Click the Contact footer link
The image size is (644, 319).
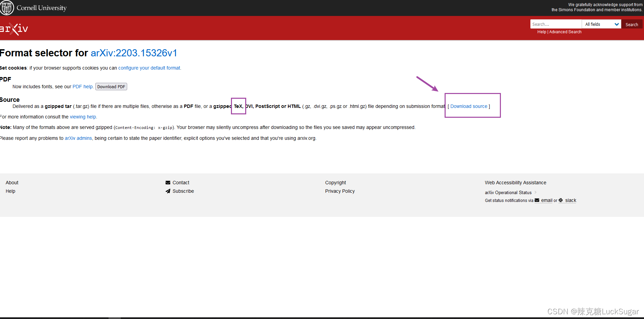[x=181, y=183]
